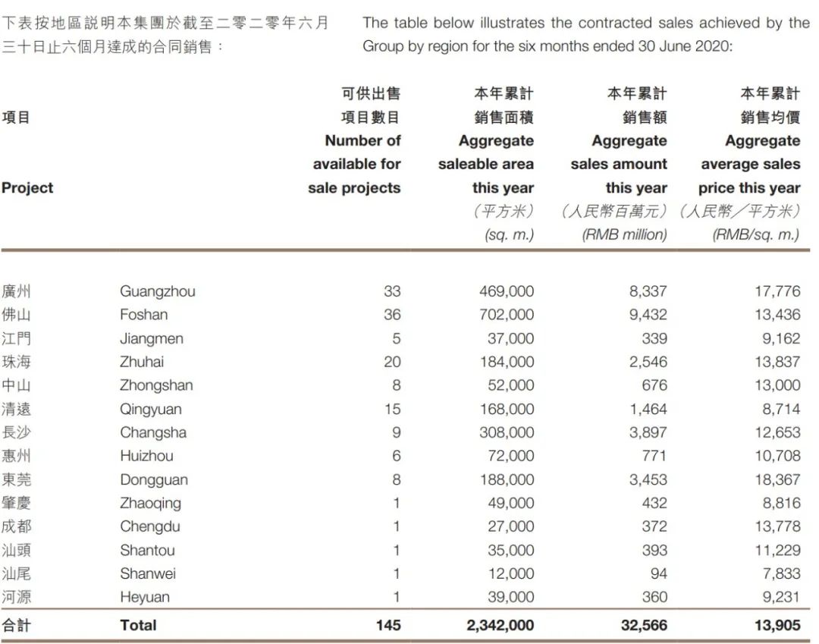Select Heyuan average price 9,231

[781, 597]
